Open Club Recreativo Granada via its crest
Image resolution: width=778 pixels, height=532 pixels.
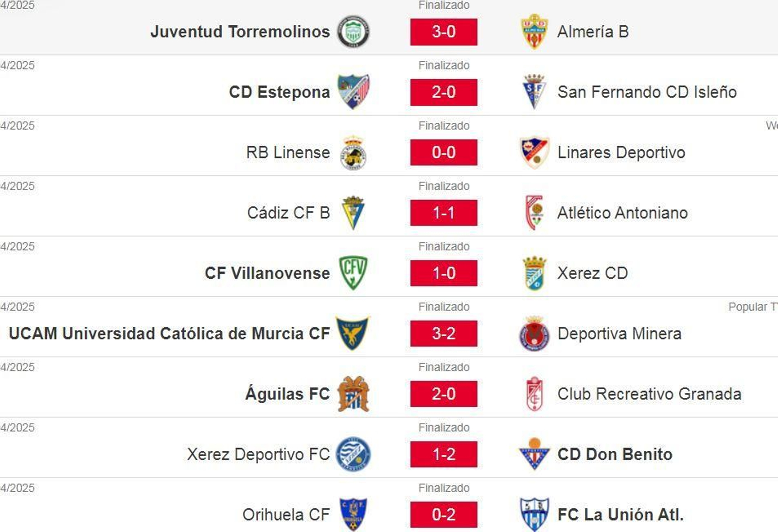tap(533, 394)
